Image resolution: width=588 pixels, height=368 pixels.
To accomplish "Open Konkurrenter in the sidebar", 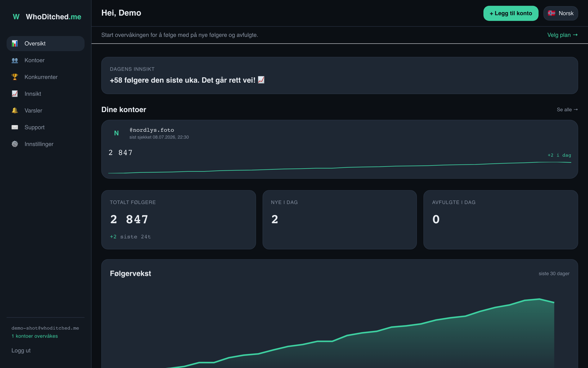I will point(45,77).
